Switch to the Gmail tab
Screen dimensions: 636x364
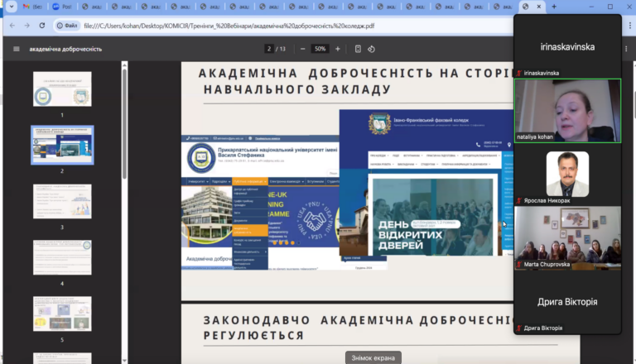tap(32, 7)
